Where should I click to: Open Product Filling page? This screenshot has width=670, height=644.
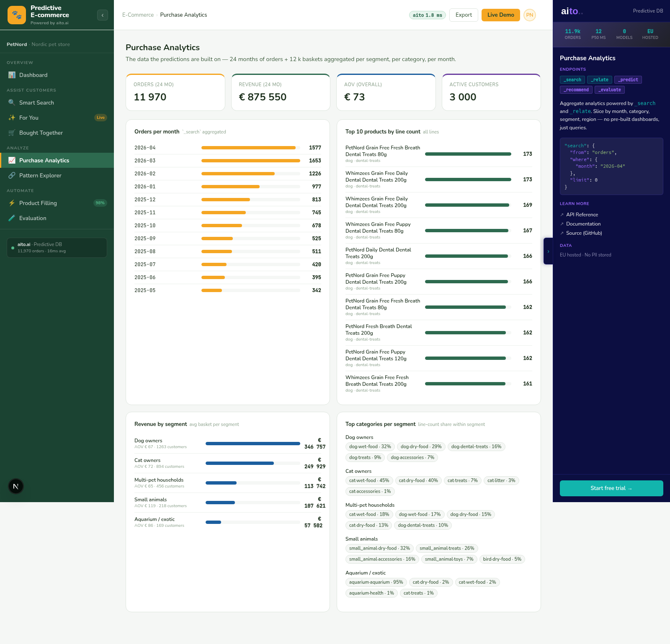coord(57,203)
